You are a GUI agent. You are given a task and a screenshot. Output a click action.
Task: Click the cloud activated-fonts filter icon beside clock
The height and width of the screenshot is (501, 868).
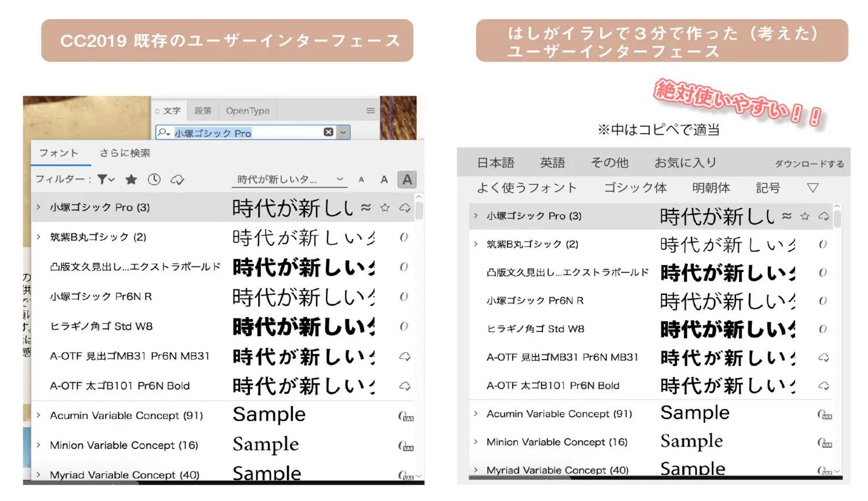click(177, 180)
